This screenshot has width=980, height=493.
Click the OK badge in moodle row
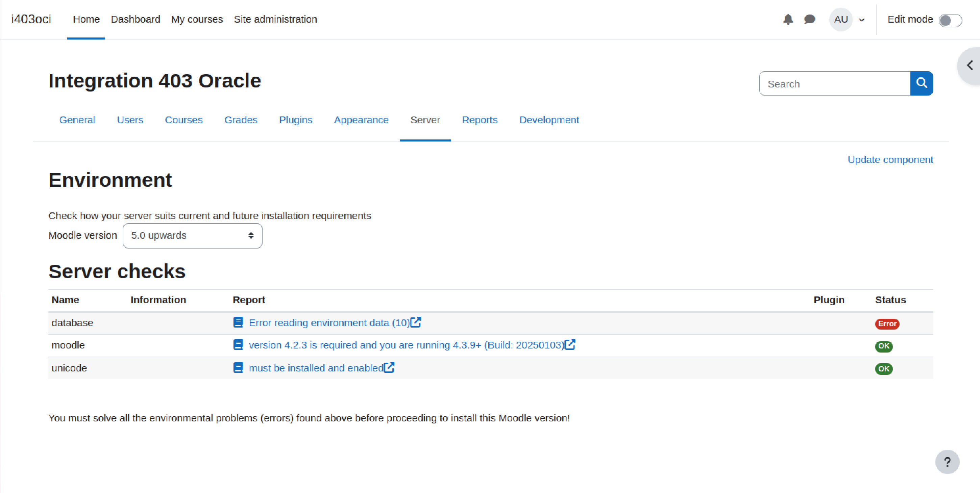click(884, 346)
